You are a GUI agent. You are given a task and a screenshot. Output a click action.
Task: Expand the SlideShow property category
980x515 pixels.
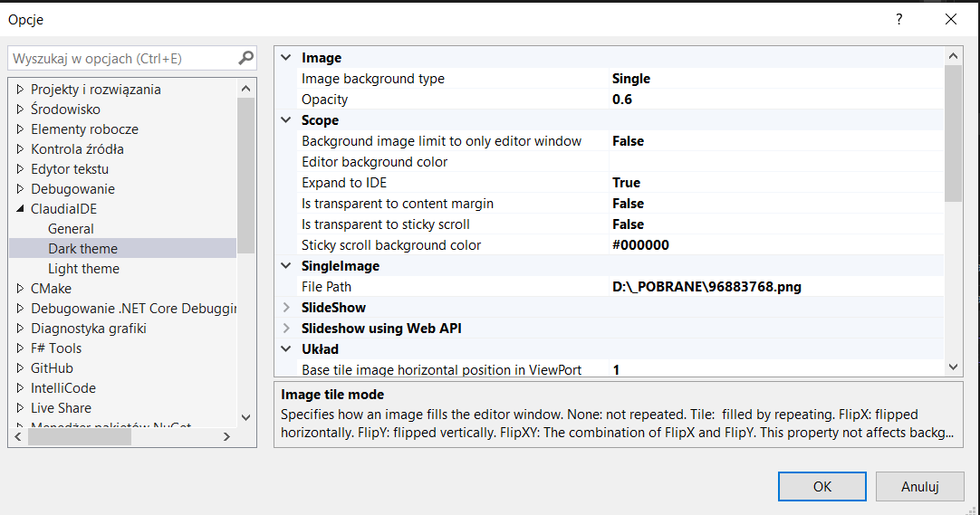point(287,308)
